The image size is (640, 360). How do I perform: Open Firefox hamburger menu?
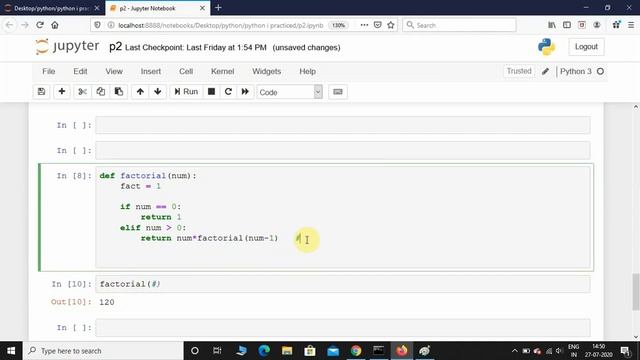[x=631, y=25]
